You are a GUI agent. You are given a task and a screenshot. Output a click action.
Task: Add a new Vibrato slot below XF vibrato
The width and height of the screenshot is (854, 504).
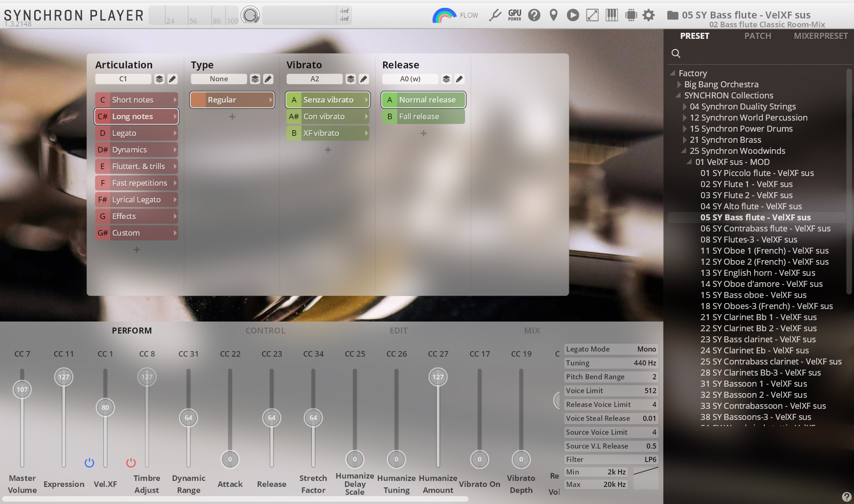click(328, 150)
